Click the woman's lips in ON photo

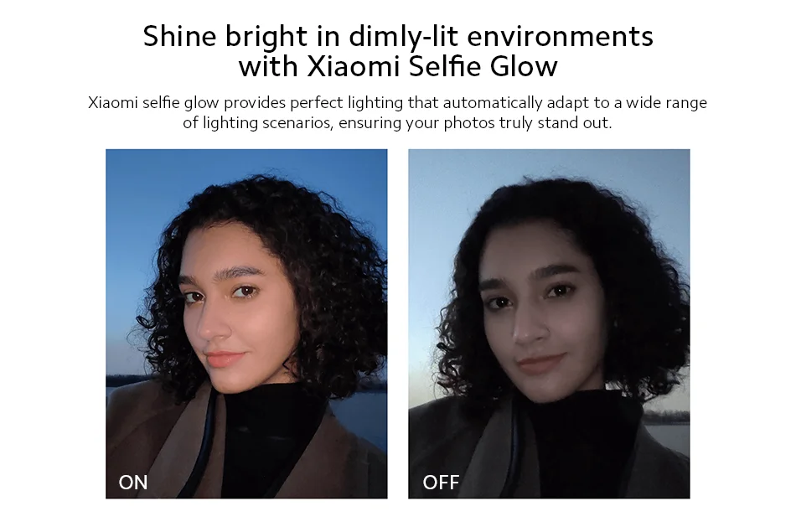(225, 358)
